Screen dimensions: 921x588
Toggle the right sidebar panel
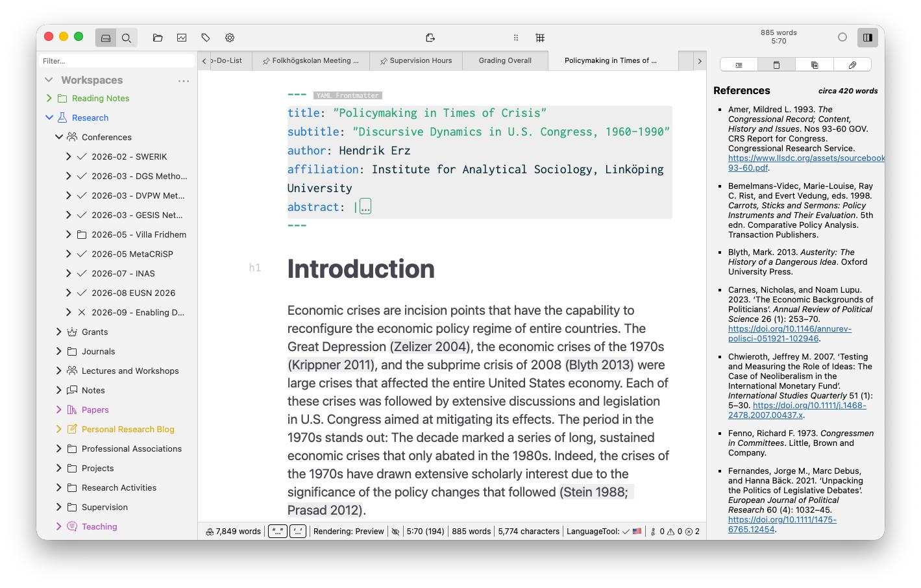(867, 38)
